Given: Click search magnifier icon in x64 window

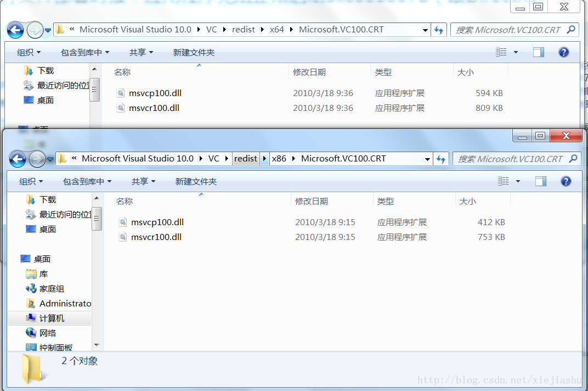Looking at the screenshot, I should coord(571,29).
